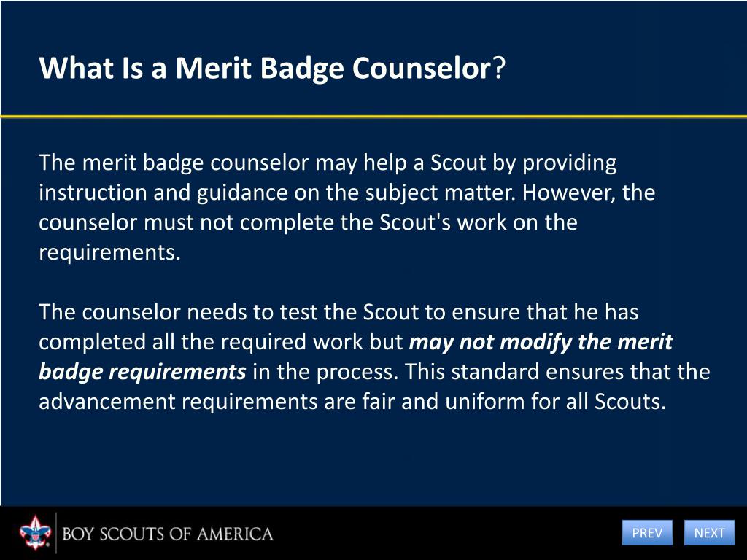
Task: Click the bold italic words 'badge requirements'
Action: pos(142,372)
